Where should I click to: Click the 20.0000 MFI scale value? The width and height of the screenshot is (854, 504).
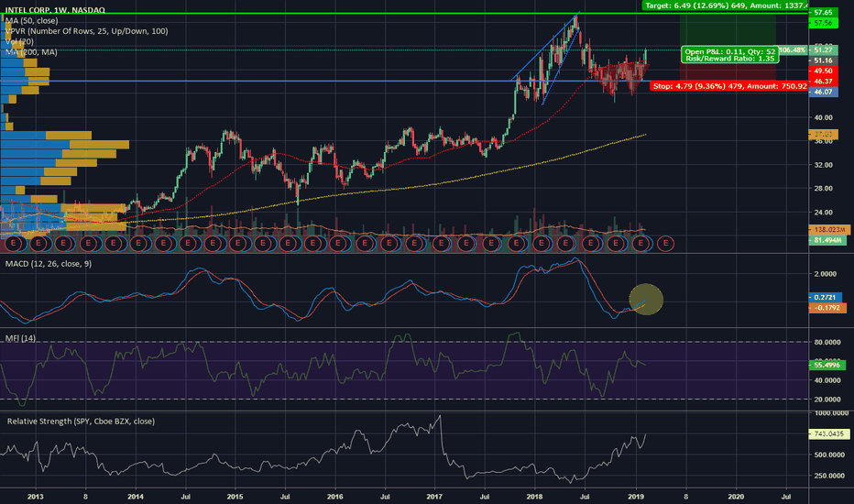[x=827, y=400]
